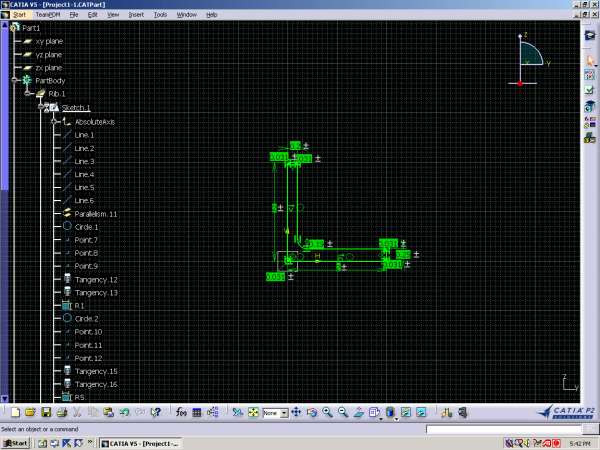This screenshot has height=450, width=600.
Task: Select the Tangency.12 constraint in the tree
Action: (x=96, y=280)
